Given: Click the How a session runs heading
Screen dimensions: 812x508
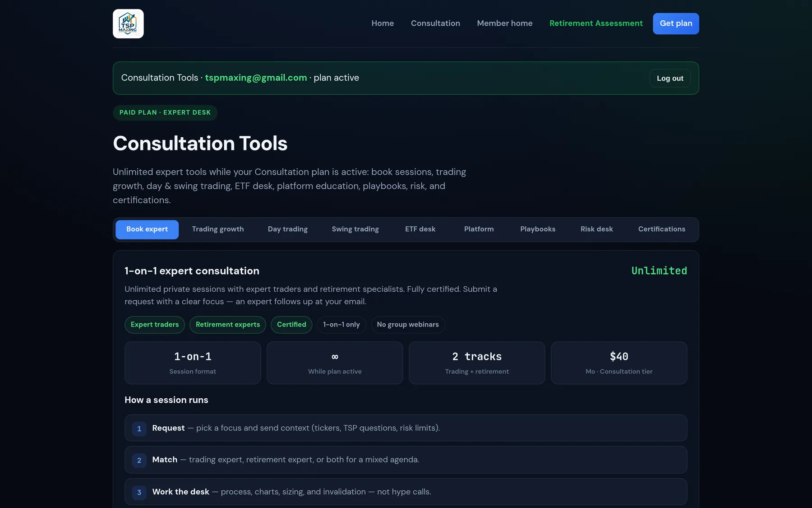Looking at the screenshot, I should [x=166, y=400].
